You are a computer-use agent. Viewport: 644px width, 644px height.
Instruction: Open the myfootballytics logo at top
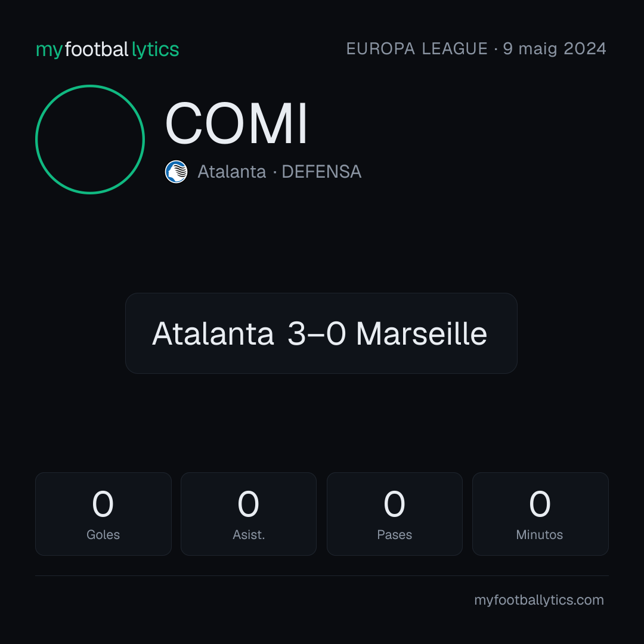click(x=107, y=49)
